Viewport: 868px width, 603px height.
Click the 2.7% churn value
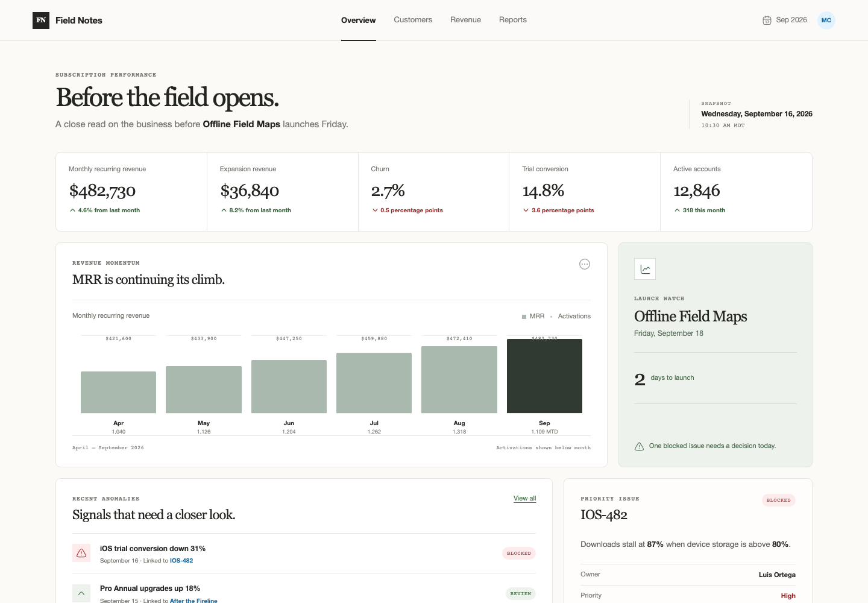[388, 191]
